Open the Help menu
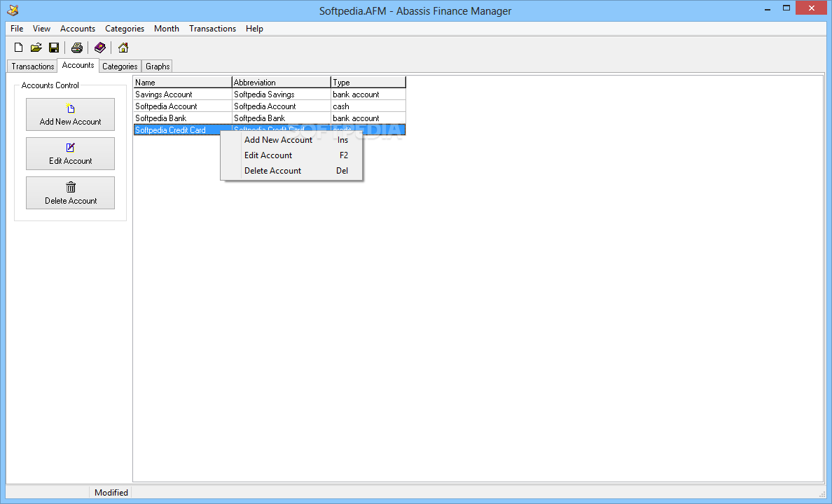 point(254,29)
